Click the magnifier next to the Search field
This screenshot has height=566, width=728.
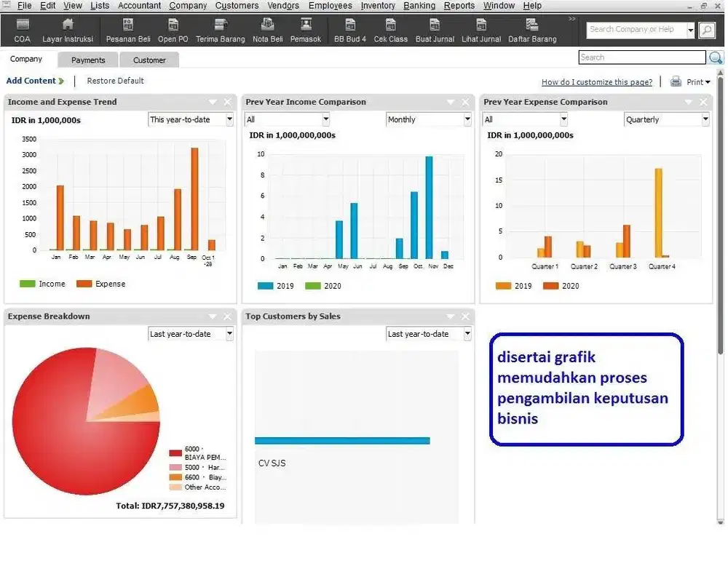(715, 58)
